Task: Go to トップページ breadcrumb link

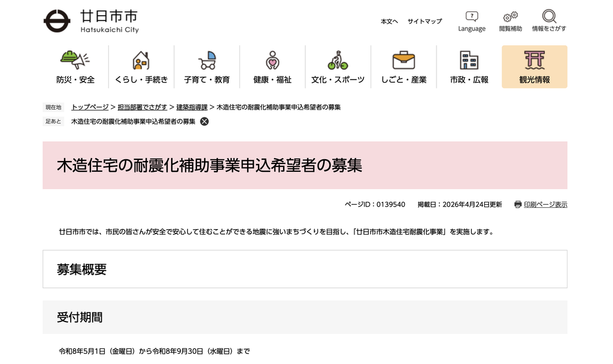Action: (x=90, y=107)
